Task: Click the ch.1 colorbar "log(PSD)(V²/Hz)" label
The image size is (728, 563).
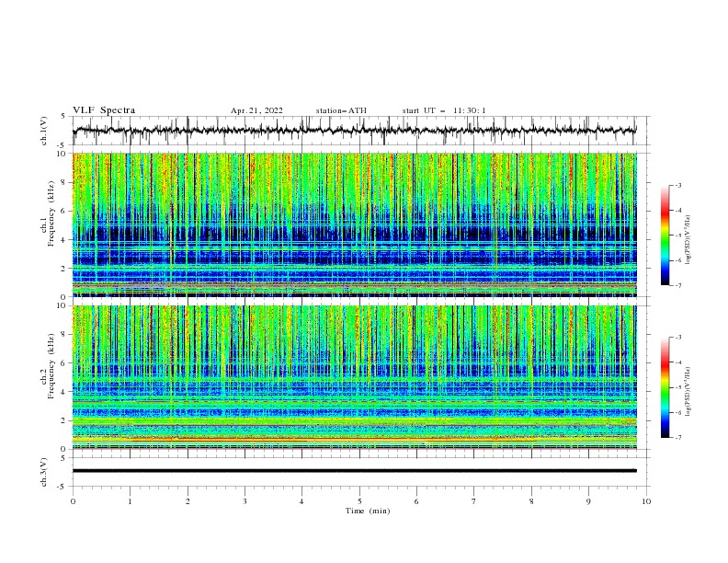Action: (688, 240)
